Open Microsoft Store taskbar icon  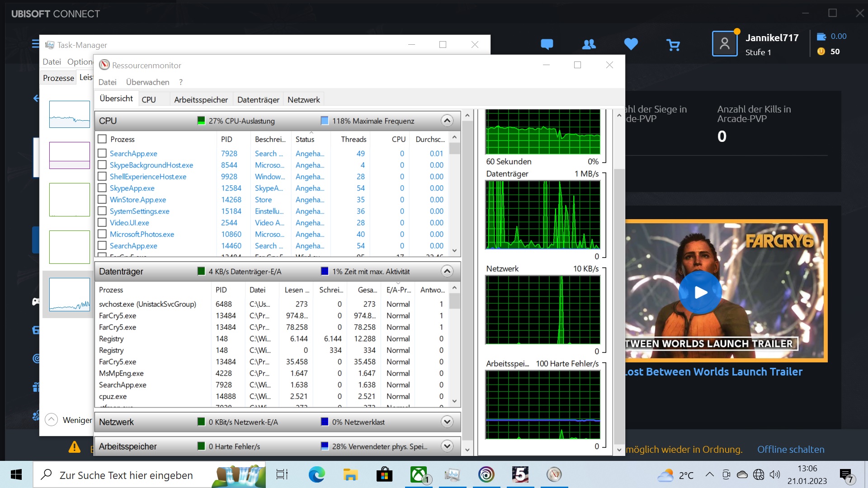[x=384, y=474]
